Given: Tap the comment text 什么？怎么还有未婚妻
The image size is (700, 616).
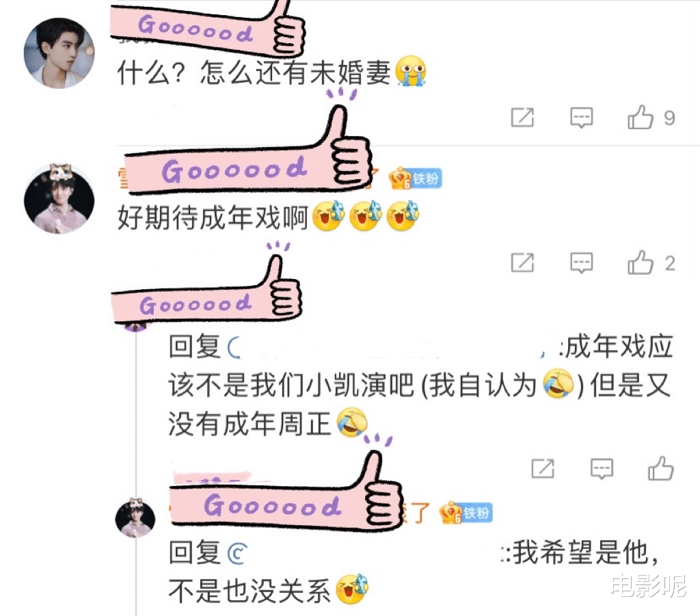Looking at the screenshot, I should 254,72.
